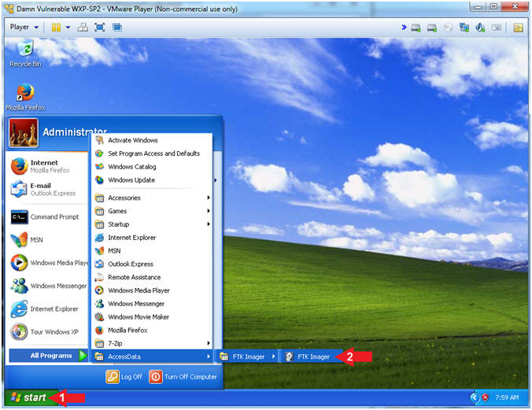Image resolution: width=532 pixels, height=410 pixels.
Task: Select Tour Windows XP
Action: (47, 331)
